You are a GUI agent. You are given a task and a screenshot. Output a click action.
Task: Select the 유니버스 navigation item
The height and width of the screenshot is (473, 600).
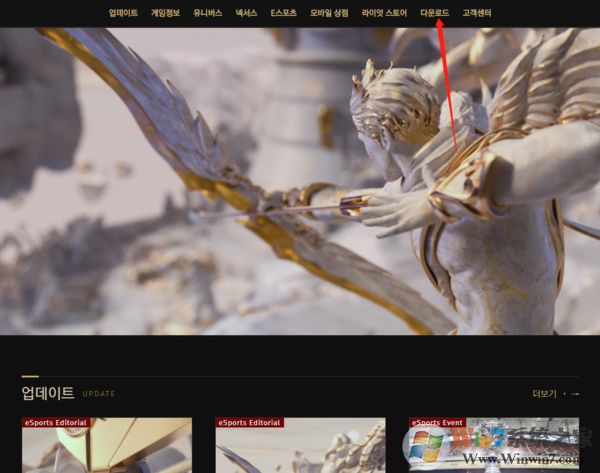click(x=207, y=13)
